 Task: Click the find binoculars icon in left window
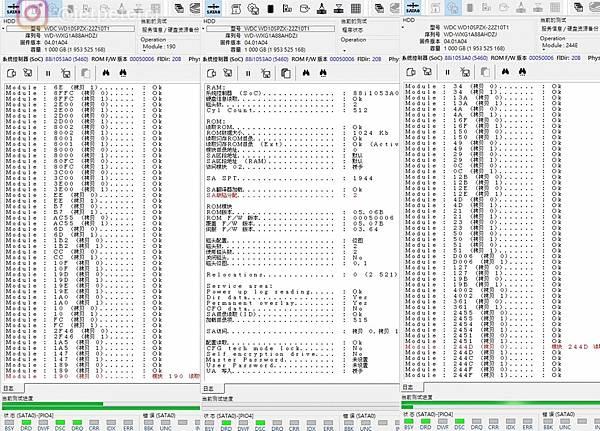tap(106, 72)
